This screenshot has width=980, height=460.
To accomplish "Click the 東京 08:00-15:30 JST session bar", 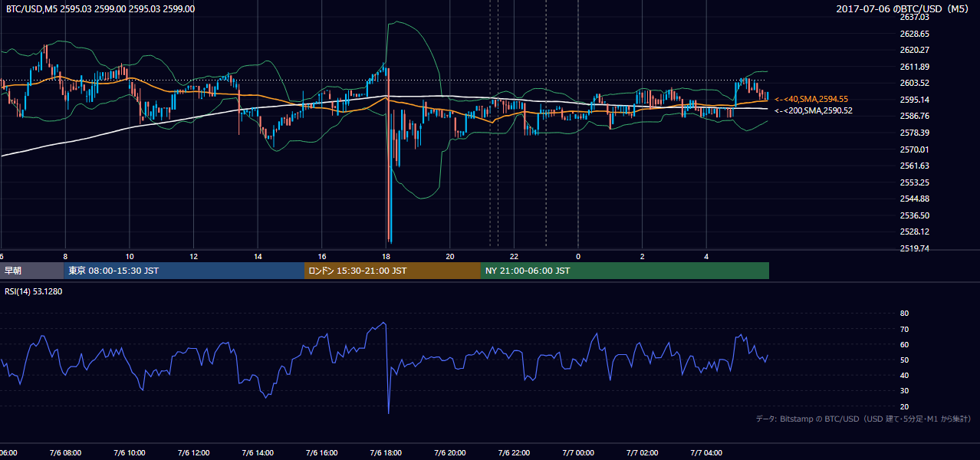I will pyautogui.click(x=184, y=271).
